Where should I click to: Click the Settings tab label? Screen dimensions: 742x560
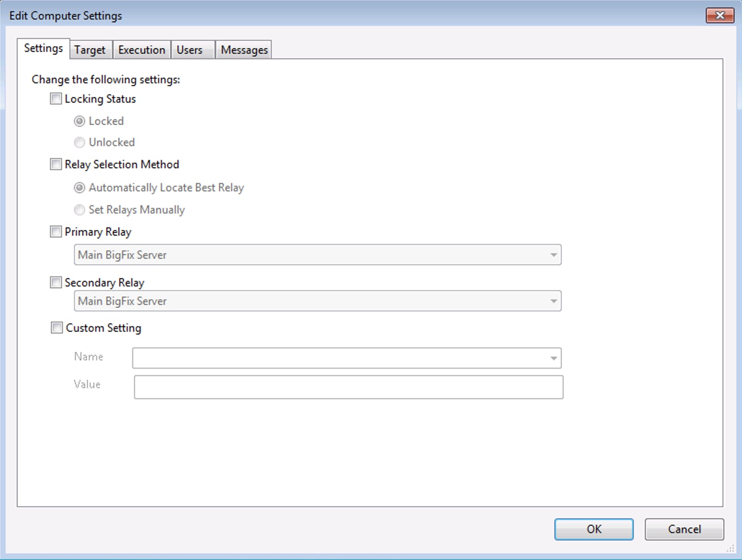(43, 48)
